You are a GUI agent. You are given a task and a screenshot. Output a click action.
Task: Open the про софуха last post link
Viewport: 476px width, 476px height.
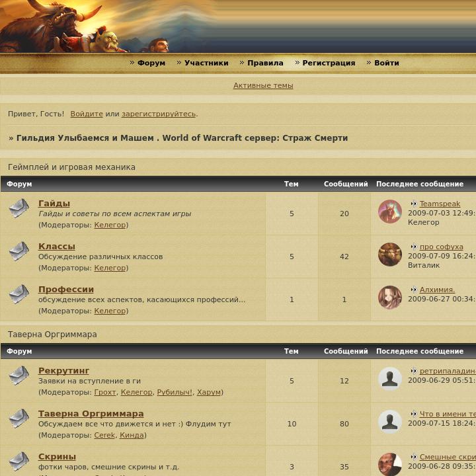click(442, 247)
